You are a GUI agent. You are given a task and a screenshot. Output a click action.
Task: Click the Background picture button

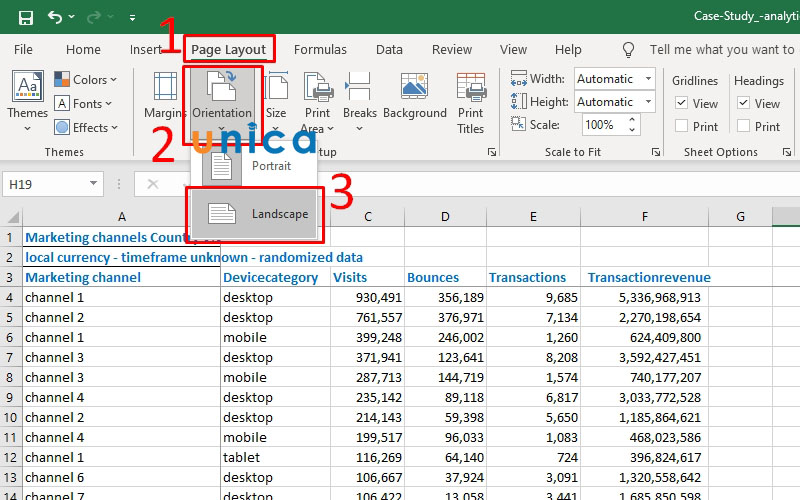(x=415, y=96)
